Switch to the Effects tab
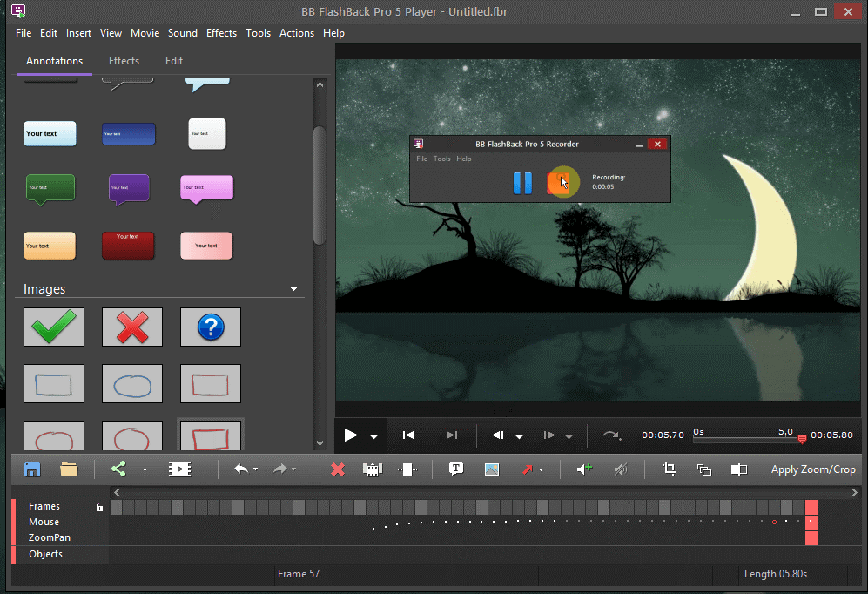 coord(123,61)
